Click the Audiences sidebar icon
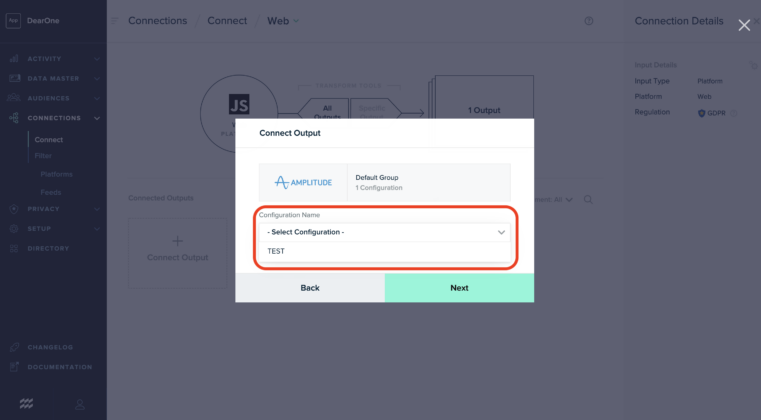 coord(14,98)
